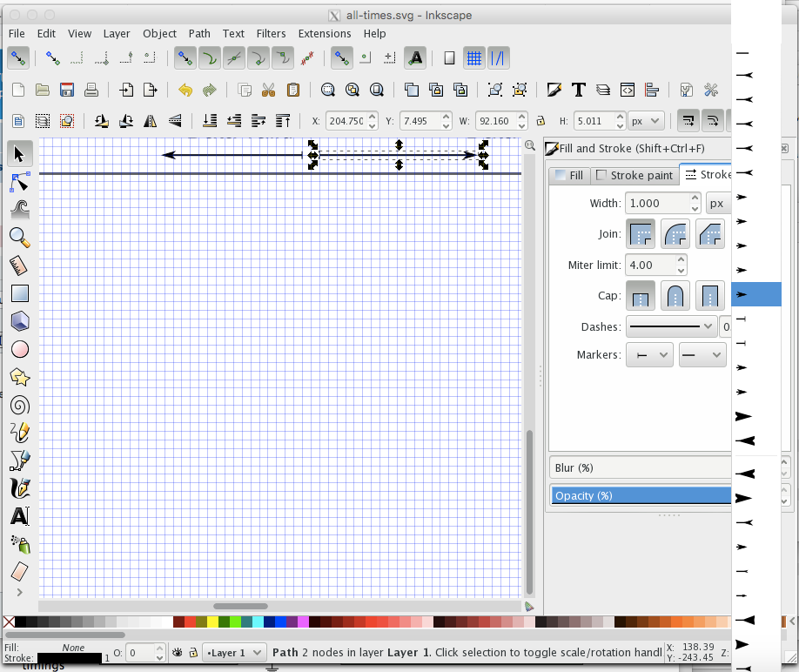
Task: Select the Text tool in toolbox
Action: click(20, 516)
